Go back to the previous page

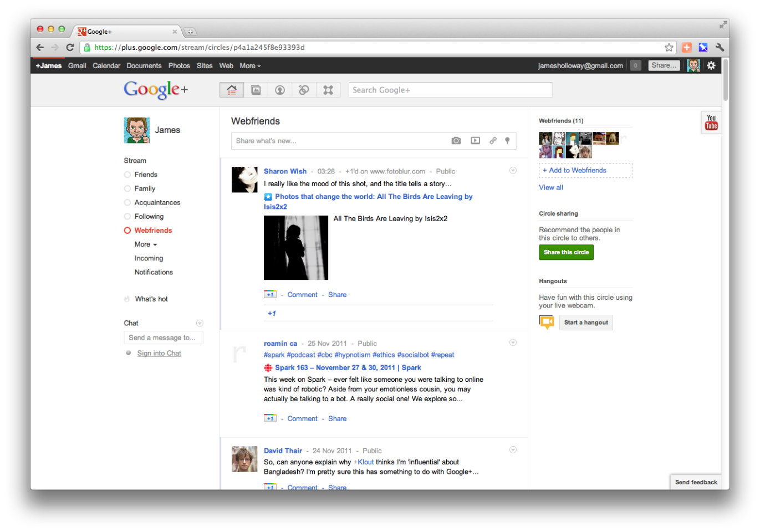pyautogui.click(x=40, y=48)
